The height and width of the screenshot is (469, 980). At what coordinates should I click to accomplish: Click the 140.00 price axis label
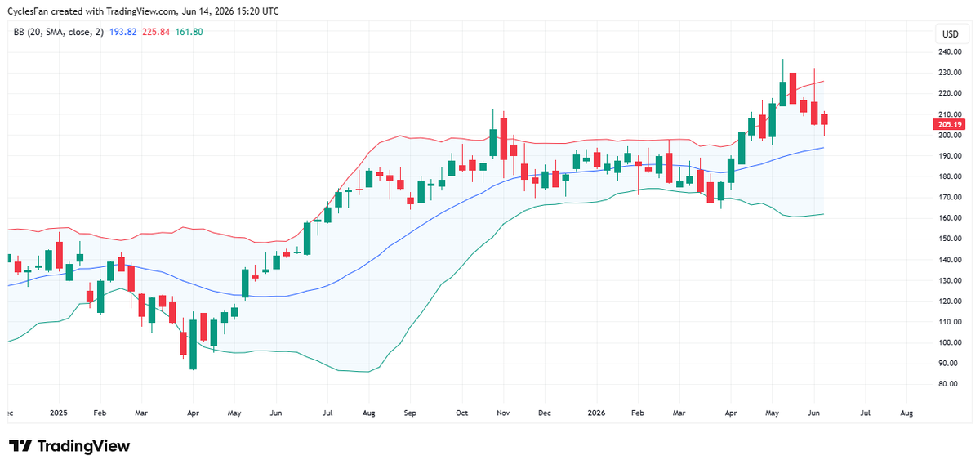pyautogui.click(x=950, y=260)
